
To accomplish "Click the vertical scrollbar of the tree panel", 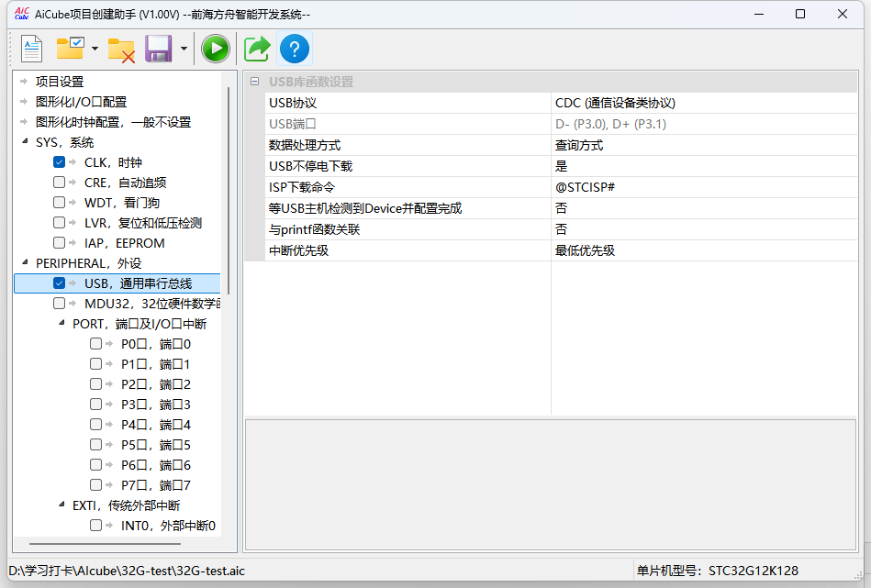I will click(x=229, y=191).
